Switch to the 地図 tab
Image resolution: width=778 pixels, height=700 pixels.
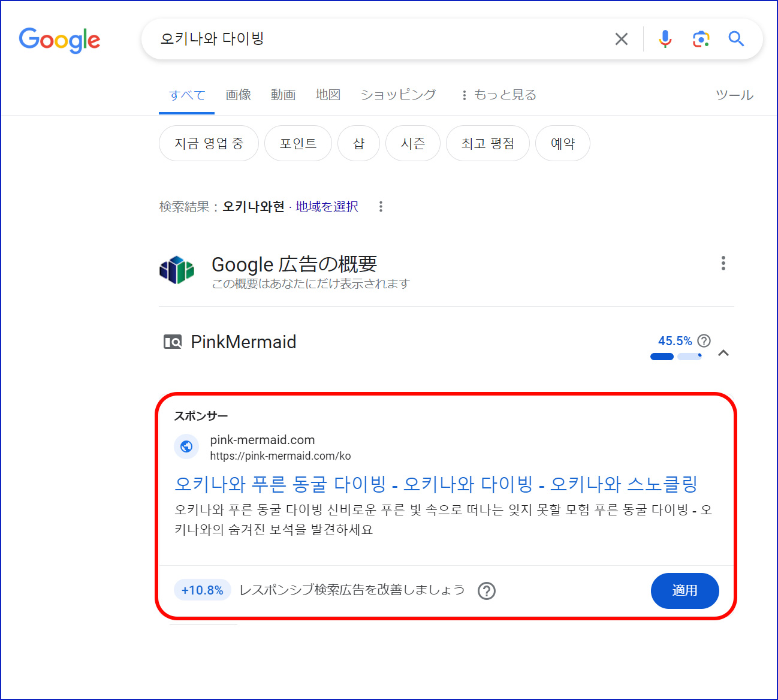point(328,95)
